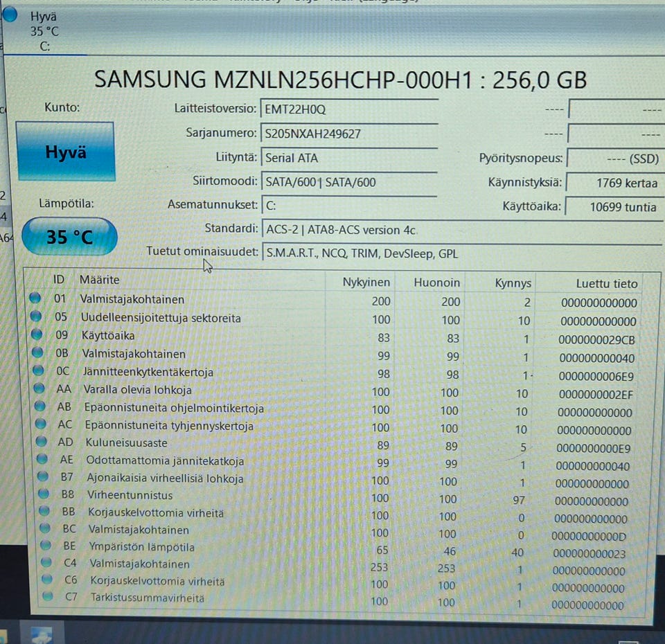
Task: Click the status circle for attribute 0B
Action: tap(37, 352)
